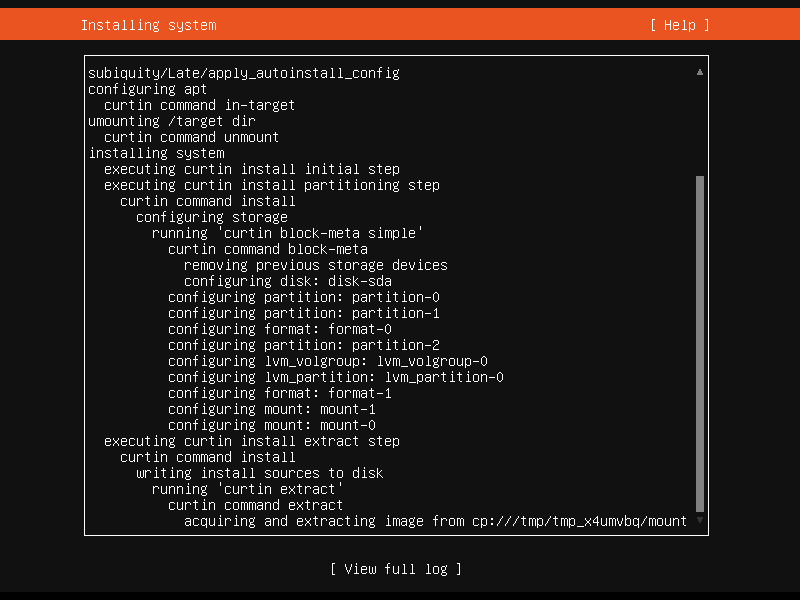Click 'executing curtin install partitioning step' line
This screenshot has height=600, width=800.
point(272,185)
